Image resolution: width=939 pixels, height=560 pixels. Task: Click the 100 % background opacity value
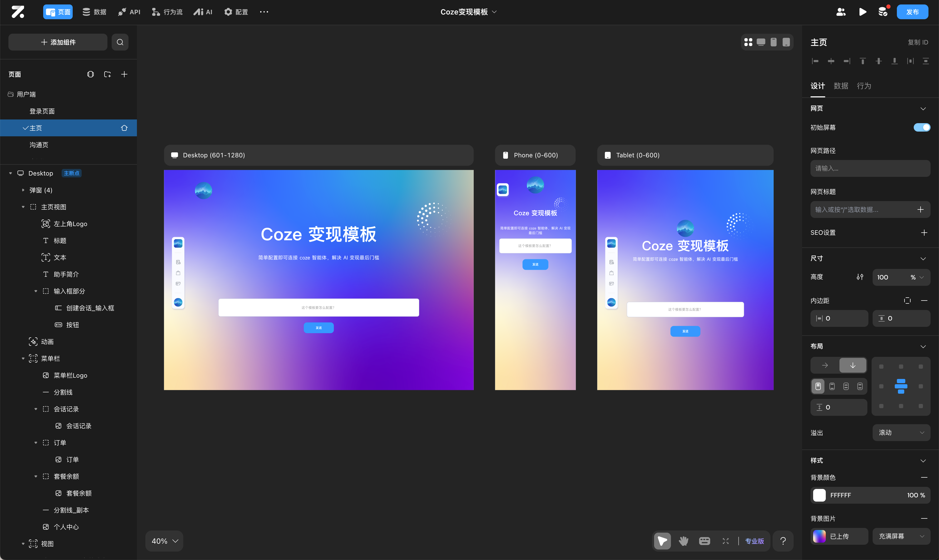(916, 495)
